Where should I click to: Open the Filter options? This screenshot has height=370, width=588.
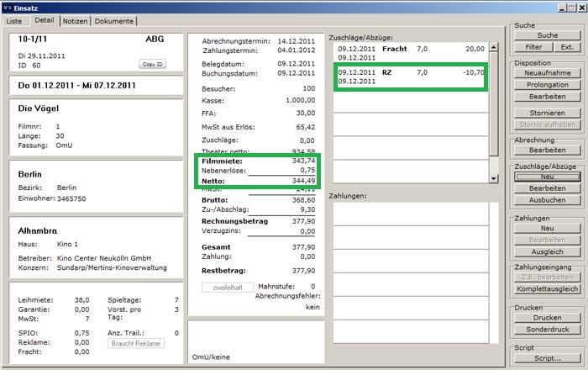click(x=534, y=47)
